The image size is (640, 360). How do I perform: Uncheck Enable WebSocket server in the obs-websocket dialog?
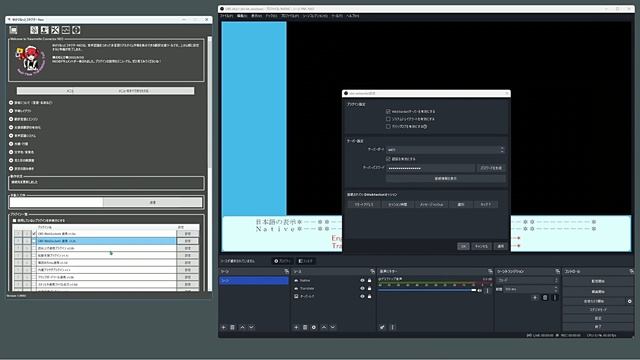(388, 111)
